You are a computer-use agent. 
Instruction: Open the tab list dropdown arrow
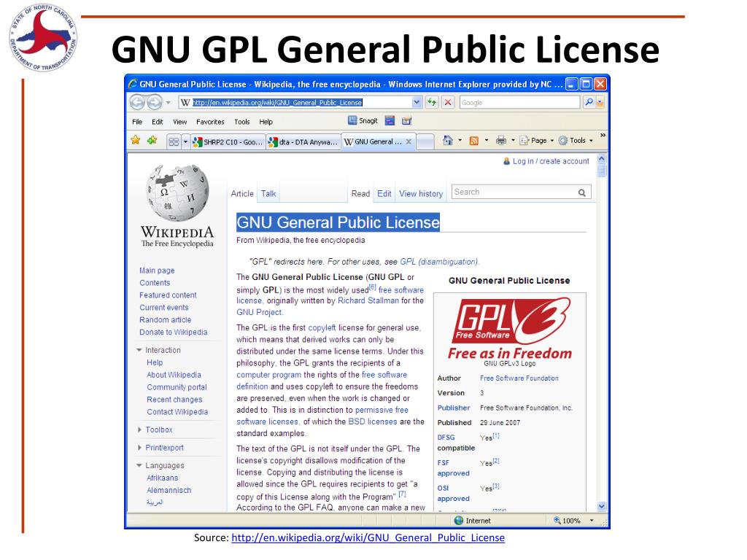click(x=186, y=141)
